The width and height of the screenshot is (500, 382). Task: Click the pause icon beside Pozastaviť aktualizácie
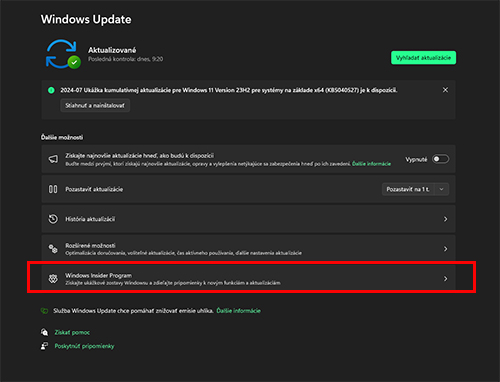[x=53, y=189]
